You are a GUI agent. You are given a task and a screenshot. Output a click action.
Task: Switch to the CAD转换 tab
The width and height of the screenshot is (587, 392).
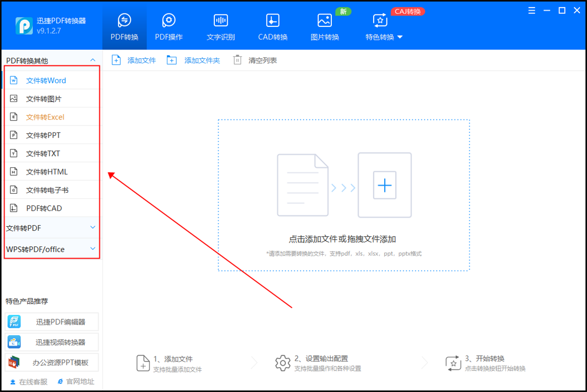point(273,27)
